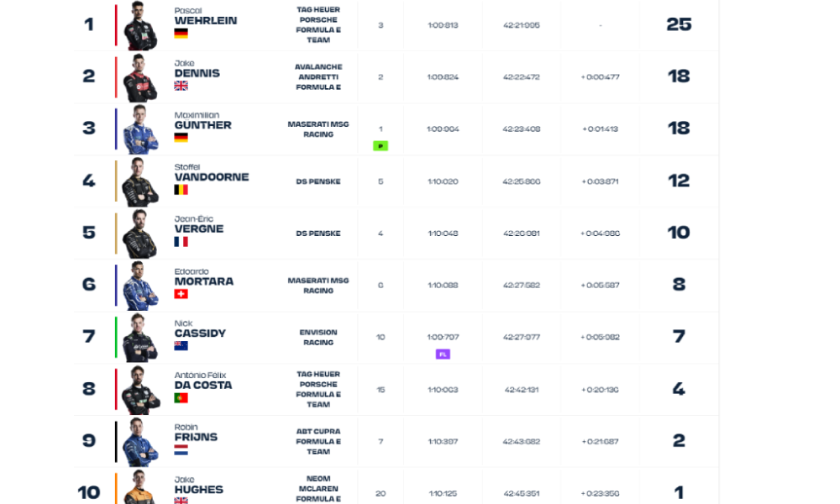This screenshot has width=840, height=504.
Task: Open Pascal Wehrlein's driver photo
Action: [x=139, y=26]
